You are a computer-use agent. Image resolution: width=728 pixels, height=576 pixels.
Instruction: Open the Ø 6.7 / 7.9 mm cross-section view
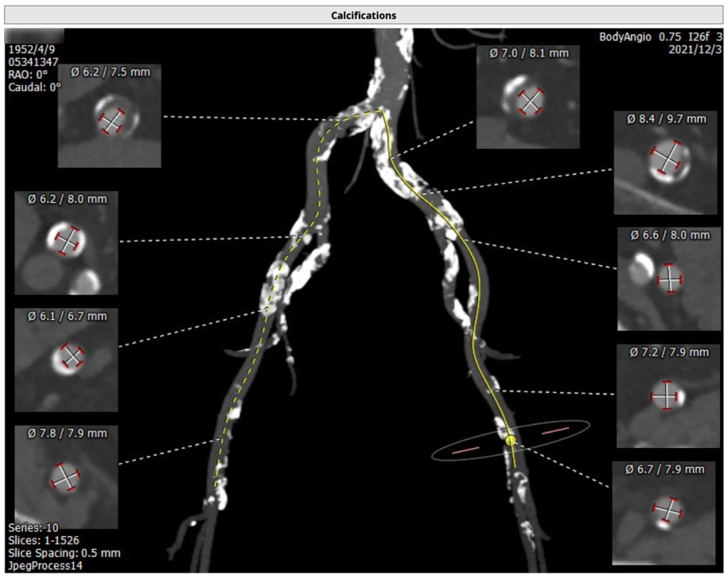click(663, 512)
